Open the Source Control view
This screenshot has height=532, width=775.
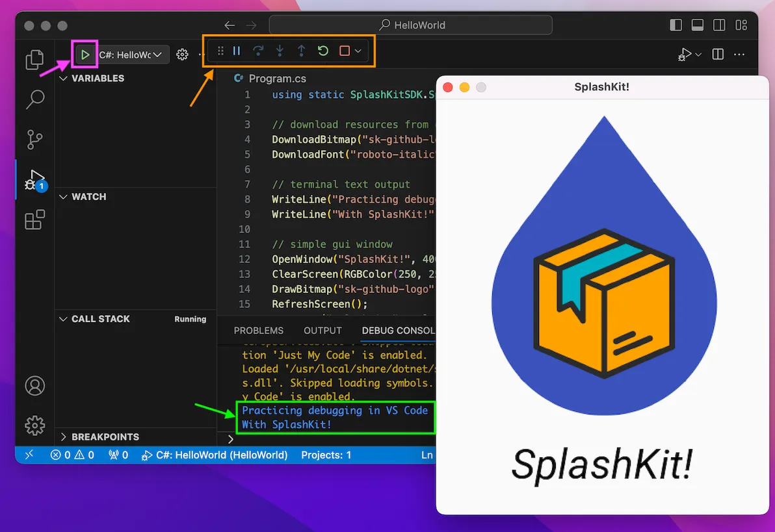tap(34, 139)
